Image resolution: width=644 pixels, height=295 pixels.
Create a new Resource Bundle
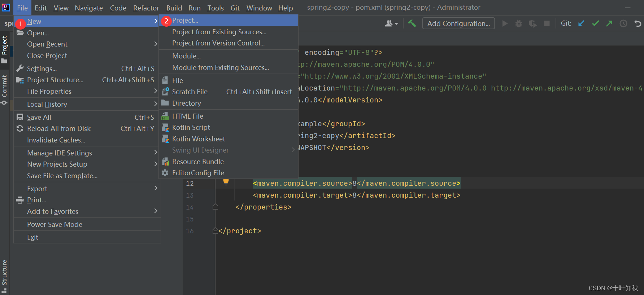point(229,162)
